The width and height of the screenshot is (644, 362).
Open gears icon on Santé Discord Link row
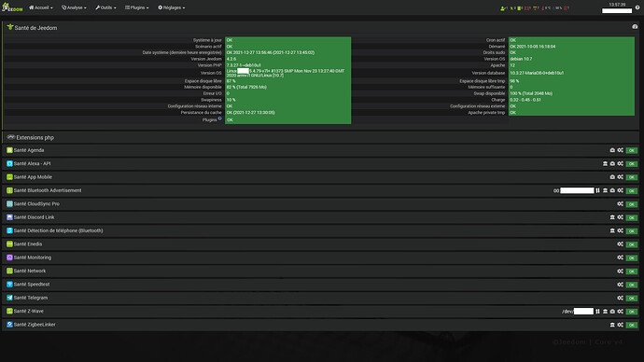[x=620, y=217]
